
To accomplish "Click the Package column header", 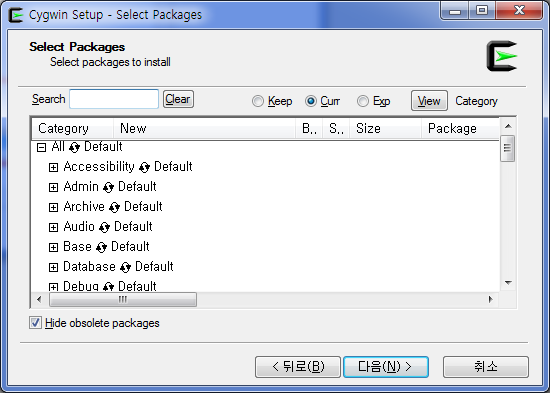I will click(460, 128).
